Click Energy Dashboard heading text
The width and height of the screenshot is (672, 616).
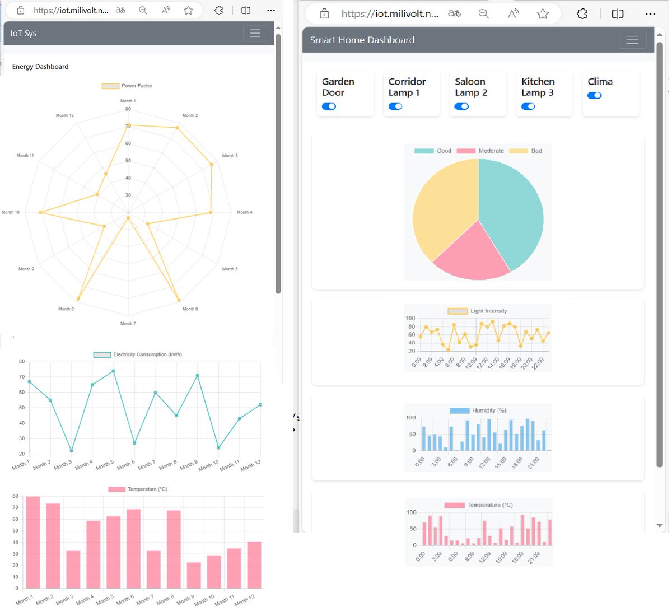click(40, 67)
